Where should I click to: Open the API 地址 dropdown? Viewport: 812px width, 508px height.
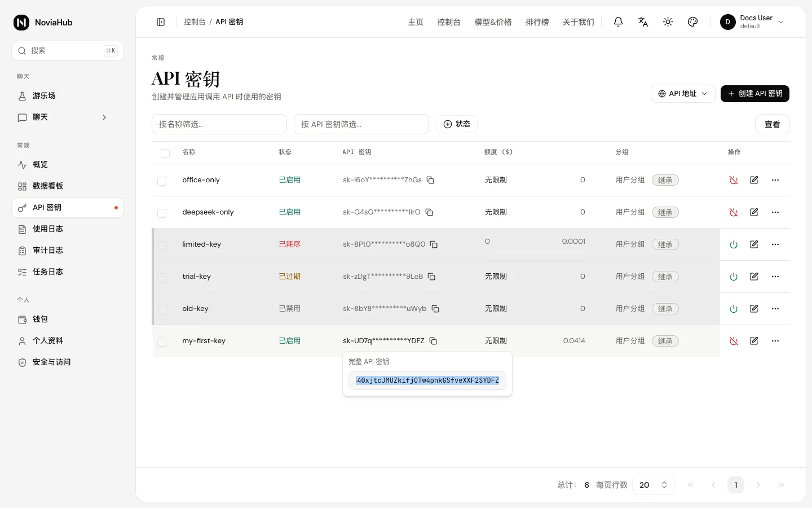(683, 94)
